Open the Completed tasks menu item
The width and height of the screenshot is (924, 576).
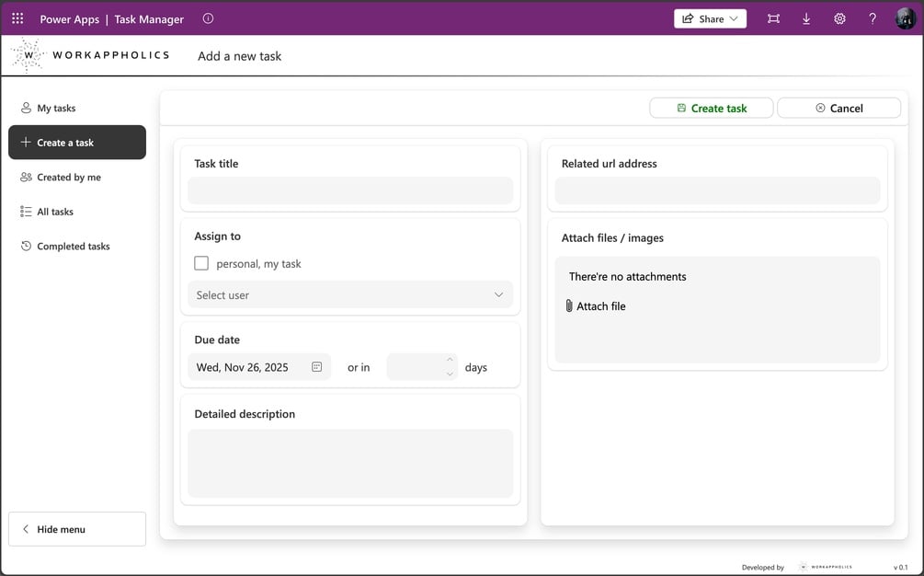(73, 247)
